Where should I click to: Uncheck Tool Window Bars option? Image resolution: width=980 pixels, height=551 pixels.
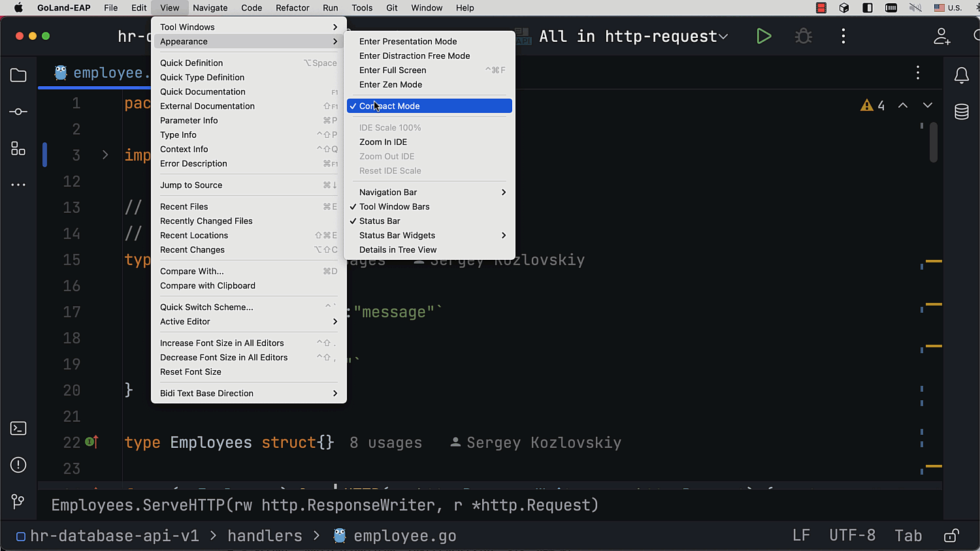click(x=394, y=206)
